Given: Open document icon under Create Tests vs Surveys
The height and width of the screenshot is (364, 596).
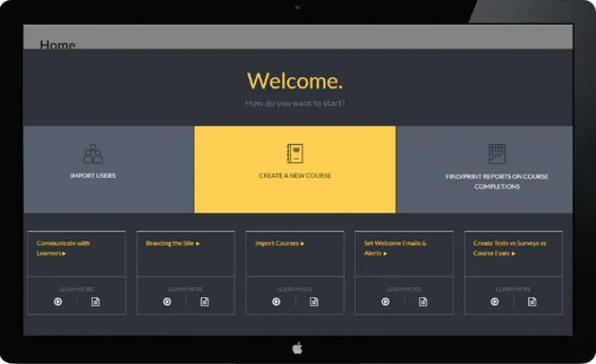Looking at the screenshot, I should [x=532, y=302].
